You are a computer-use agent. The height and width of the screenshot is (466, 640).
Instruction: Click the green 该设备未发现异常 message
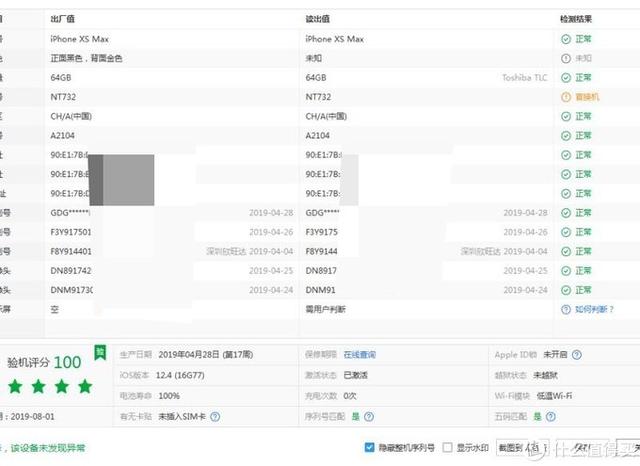click(x=48, y=448)
